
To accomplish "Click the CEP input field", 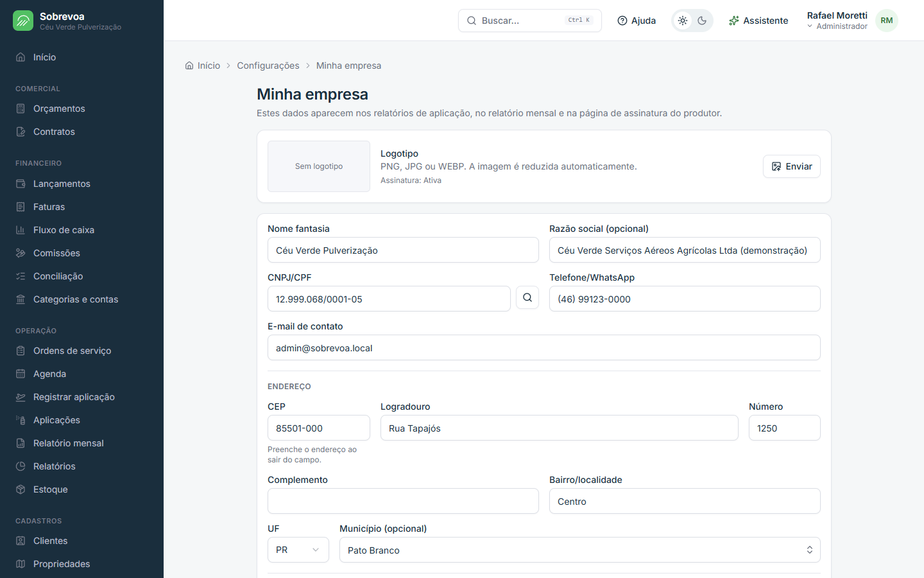I will pos(319,428).
